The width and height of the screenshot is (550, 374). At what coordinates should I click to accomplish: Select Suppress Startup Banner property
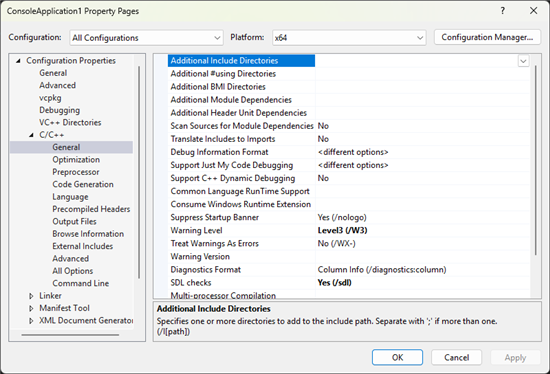tap(241, 218)
